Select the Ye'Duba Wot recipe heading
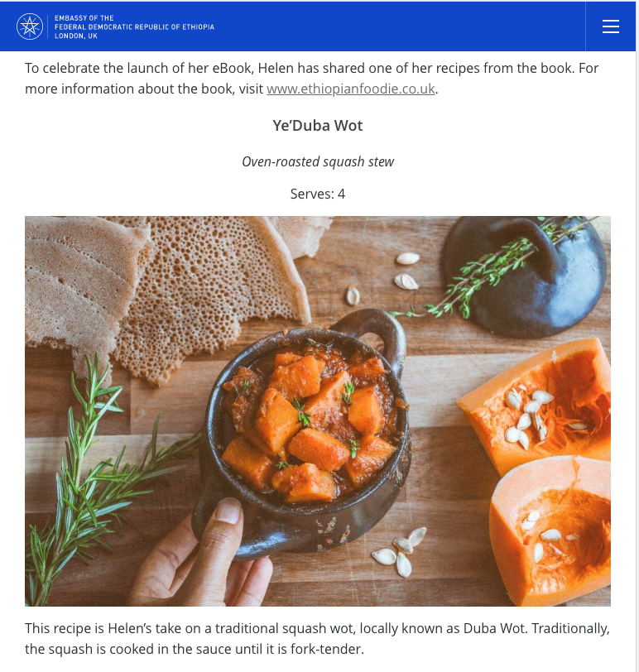 pos(318,126)
